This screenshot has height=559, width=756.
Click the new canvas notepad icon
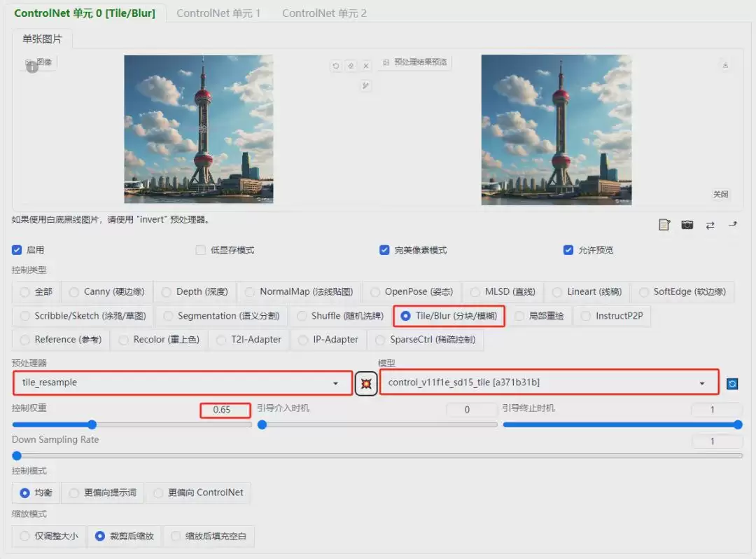(x=664, y=225)
